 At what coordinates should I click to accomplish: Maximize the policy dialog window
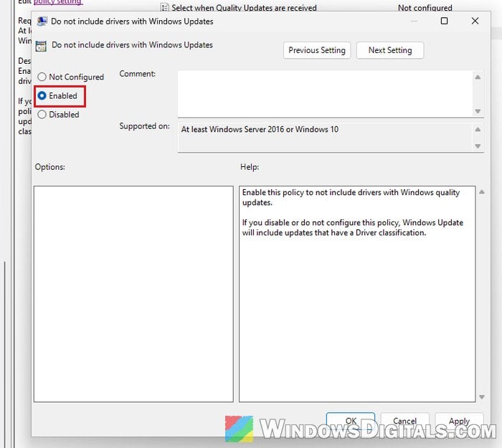[x=444, y=21]
